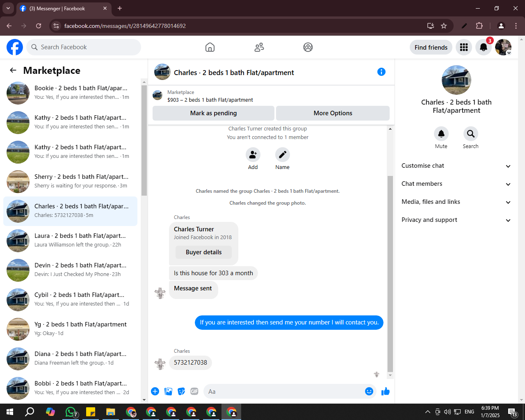The height and width of the screenshot is (420, 525).
Task: Open the notifications bell with badge
Action: [x=484, y=47]
